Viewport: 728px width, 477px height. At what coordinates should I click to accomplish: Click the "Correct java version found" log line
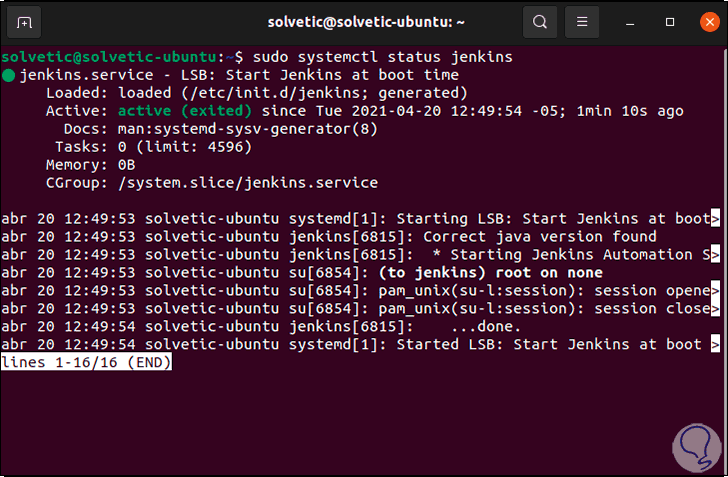[540, 237]
